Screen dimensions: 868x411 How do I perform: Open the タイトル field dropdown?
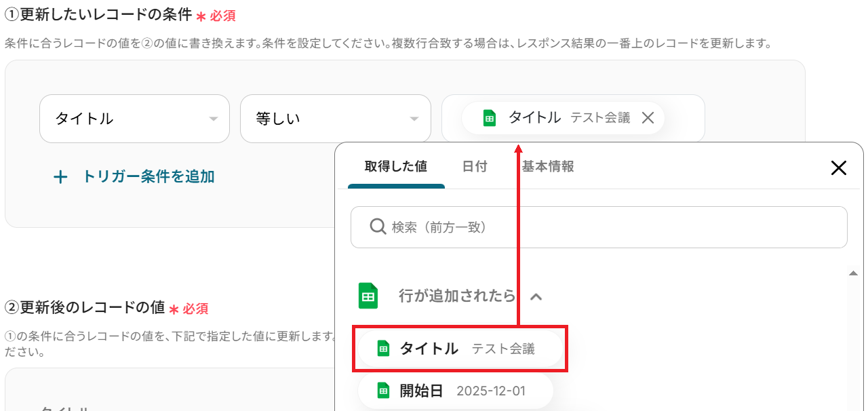point(134,119)
